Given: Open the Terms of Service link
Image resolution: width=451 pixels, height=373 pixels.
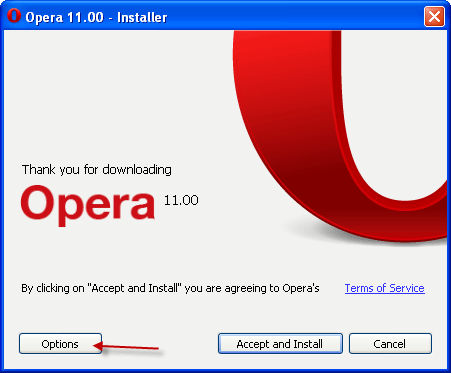Looking at the screenshot, I should click(385, 288).
